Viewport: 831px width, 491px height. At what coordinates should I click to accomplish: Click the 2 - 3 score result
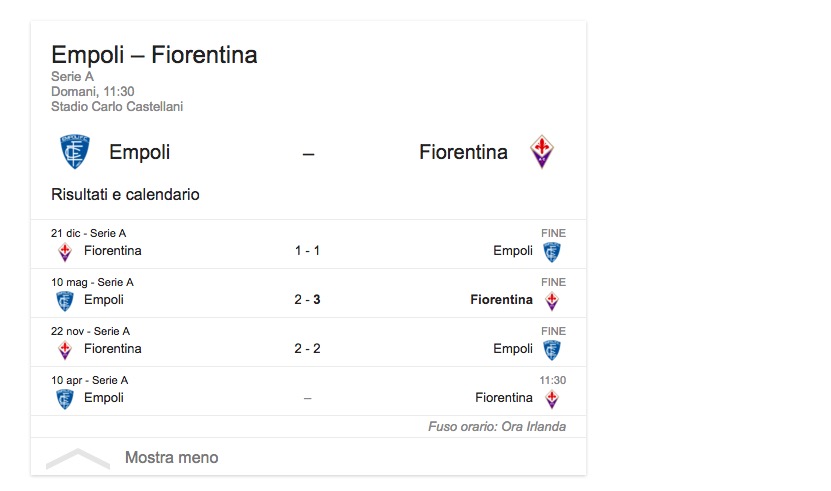[307, 300]
